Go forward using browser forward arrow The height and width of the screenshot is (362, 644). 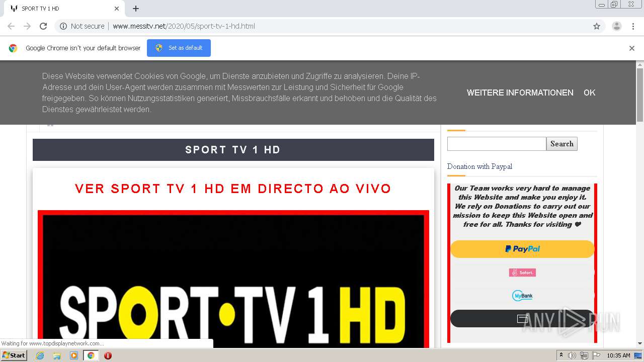click(27, 26)
